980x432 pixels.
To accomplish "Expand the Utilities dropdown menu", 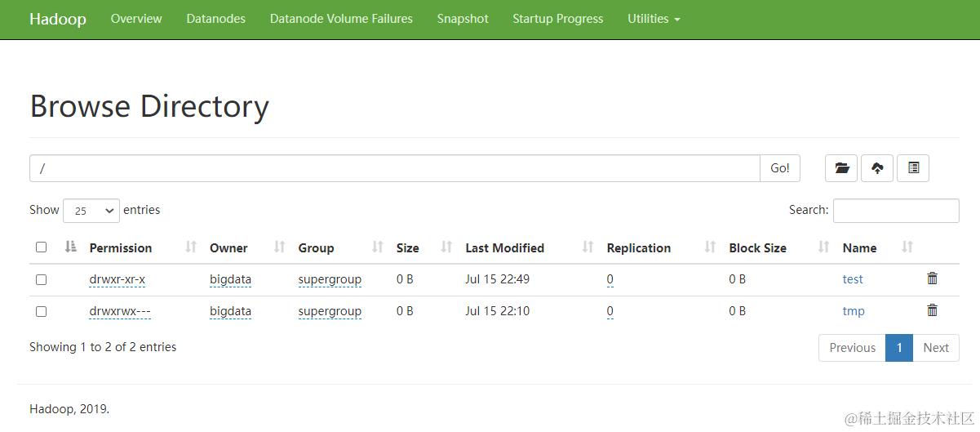I will pyautogui.click(x=654, y=19).
